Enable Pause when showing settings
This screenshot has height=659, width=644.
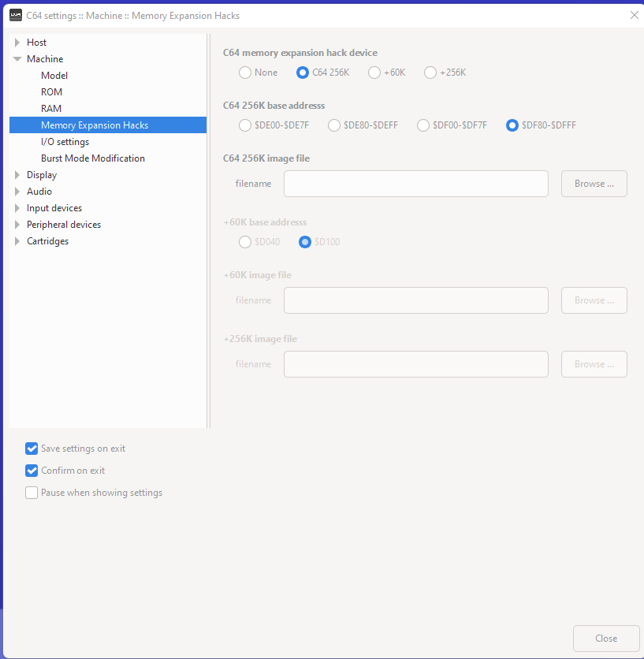tap(32, 493)
